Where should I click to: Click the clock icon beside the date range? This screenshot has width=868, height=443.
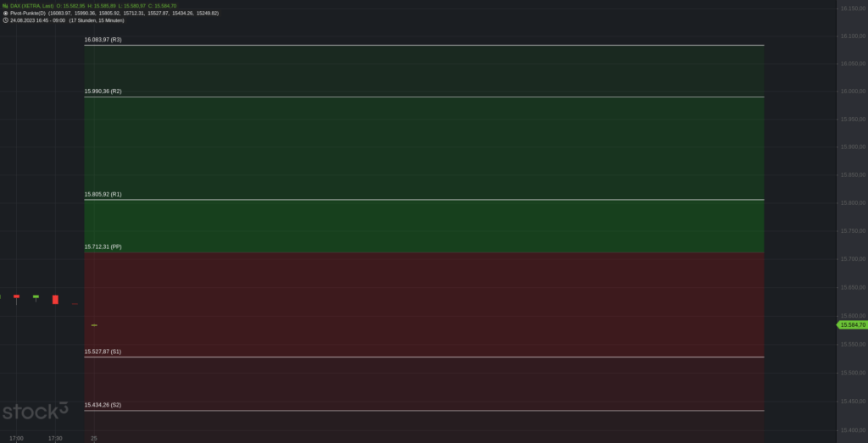pyautogui.click(x=5, y=20)
